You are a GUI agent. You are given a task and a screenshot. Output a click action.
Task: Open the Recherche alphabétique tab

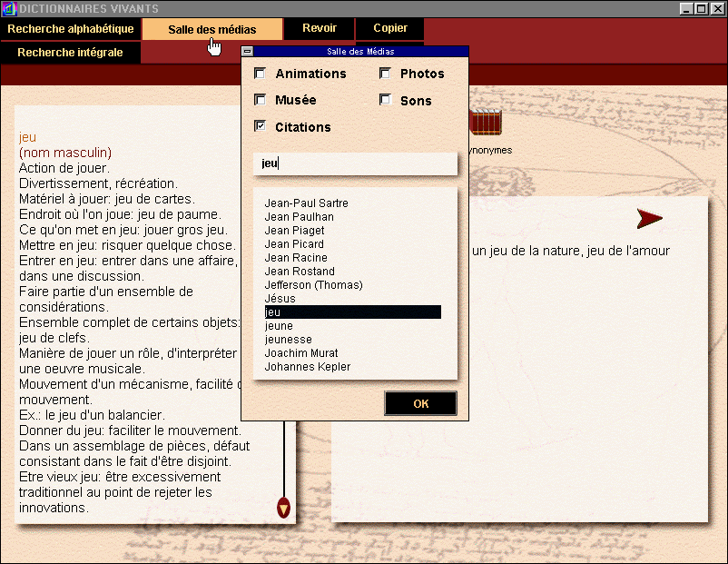71,29
